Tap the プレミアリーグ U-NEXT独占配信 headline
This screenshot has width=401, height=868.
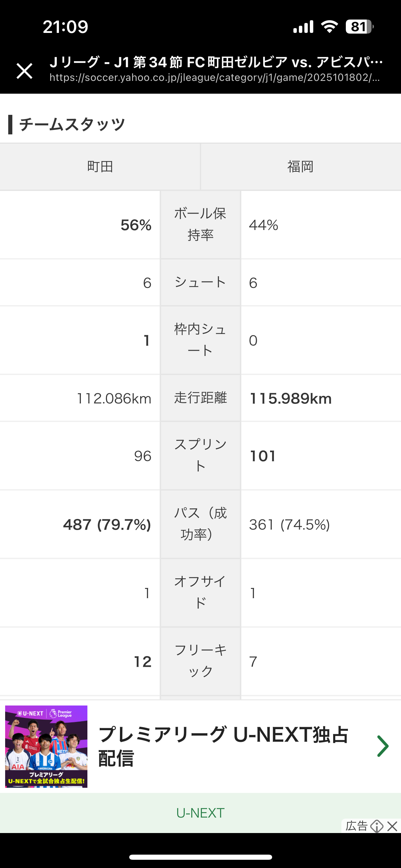pos(223,746)
